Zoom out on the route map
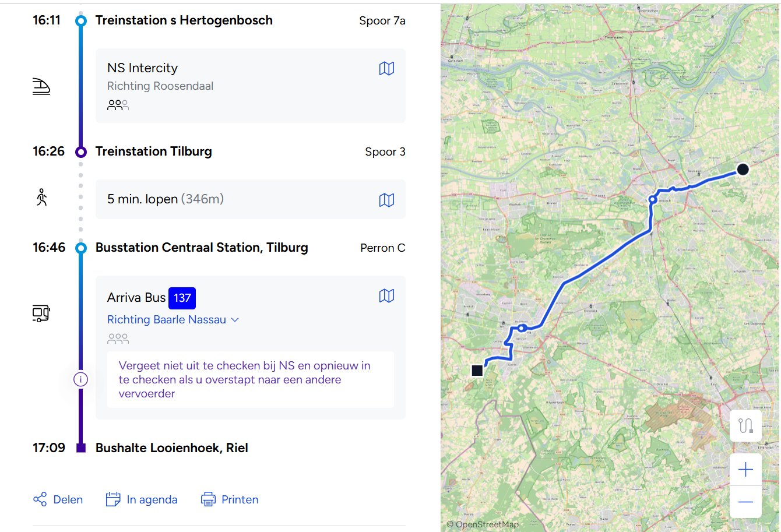This screenshot has height=532, width=781. click(x=745, y=502)
